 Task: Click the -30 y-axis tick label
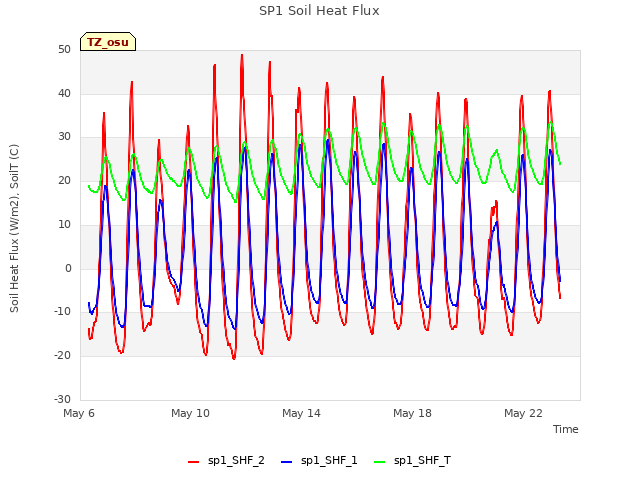tap(62, 399)
